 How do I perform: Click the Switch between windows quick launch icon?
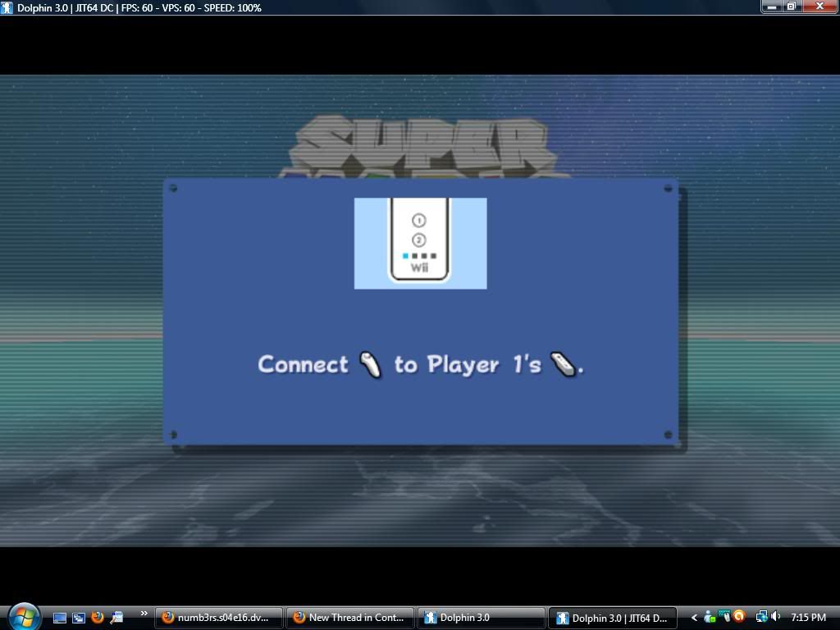pos(79,618)
